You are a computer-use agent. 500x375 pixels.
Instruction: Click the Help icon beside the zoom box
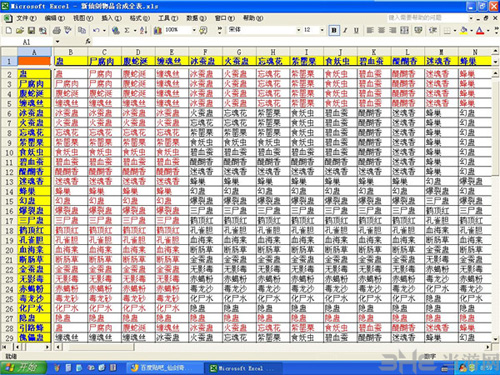tap(203, 30)
